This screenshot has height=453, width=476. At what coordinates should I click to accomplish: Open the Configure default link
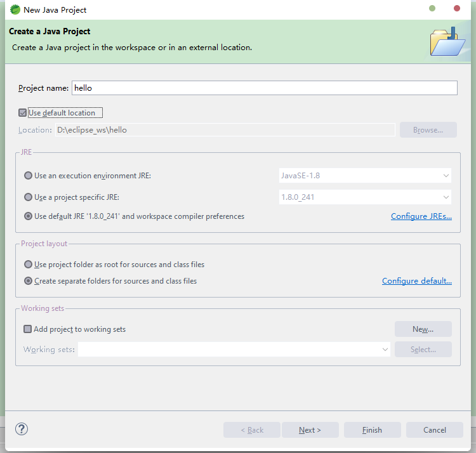pos(417,281)
